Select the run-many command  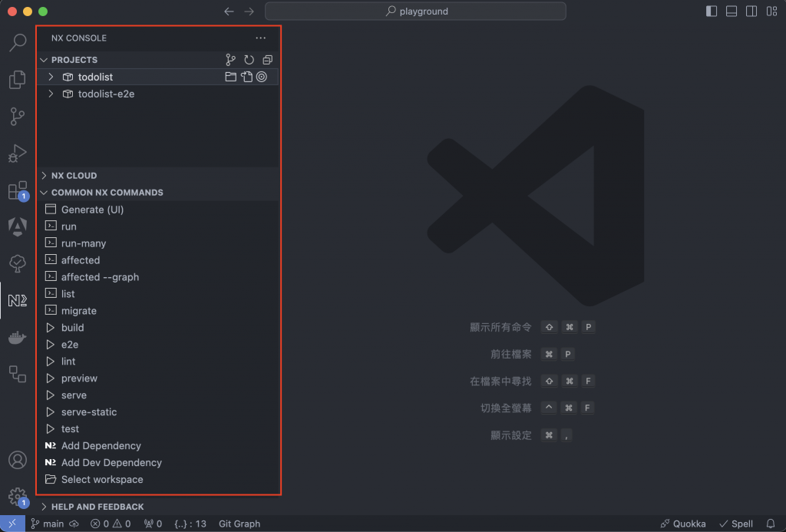point(158,243)
